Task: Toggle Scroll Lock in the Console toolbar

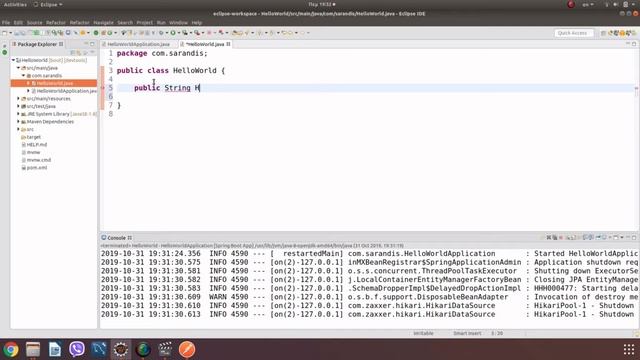Action: pos(573,238)
